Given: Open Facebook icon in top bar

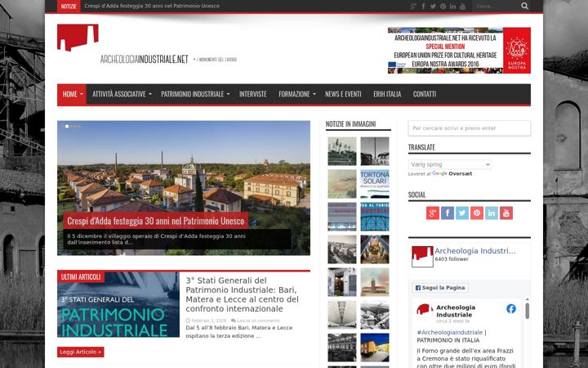Looking at the screenshot, I should coord(423,6).
